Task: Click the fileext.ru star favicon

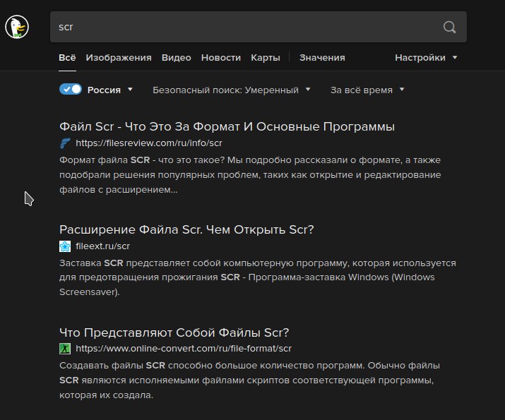Action: tap(65, 246)
